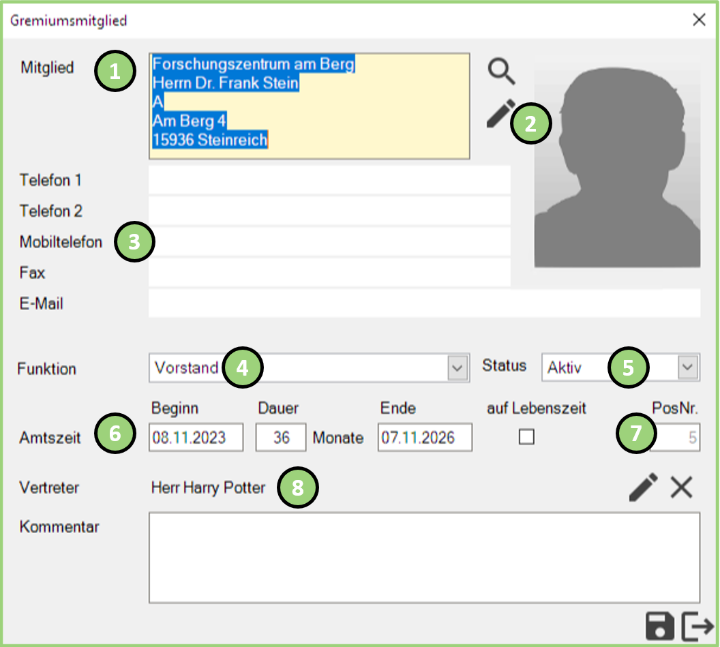This screenshot has height=647, width=720.
Task: Click inside the Kommentar text box
Action: [424, 558]
